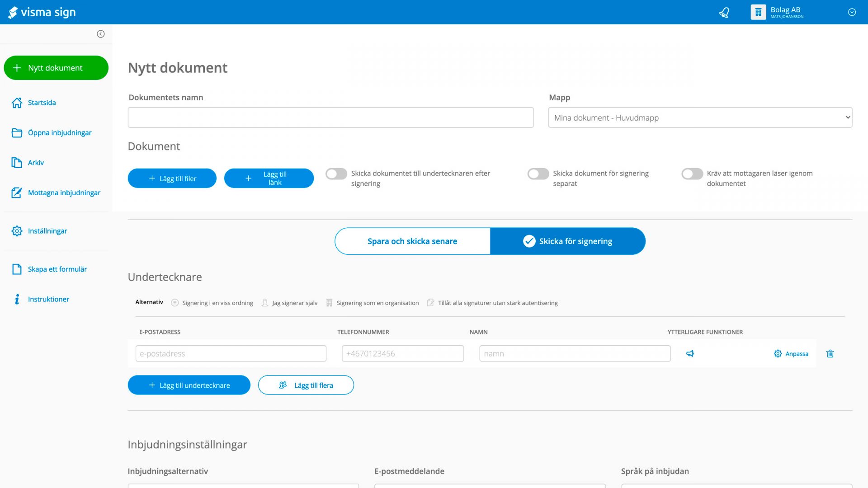Click the Dokumentets namn input field

click(x=330, y=117)
